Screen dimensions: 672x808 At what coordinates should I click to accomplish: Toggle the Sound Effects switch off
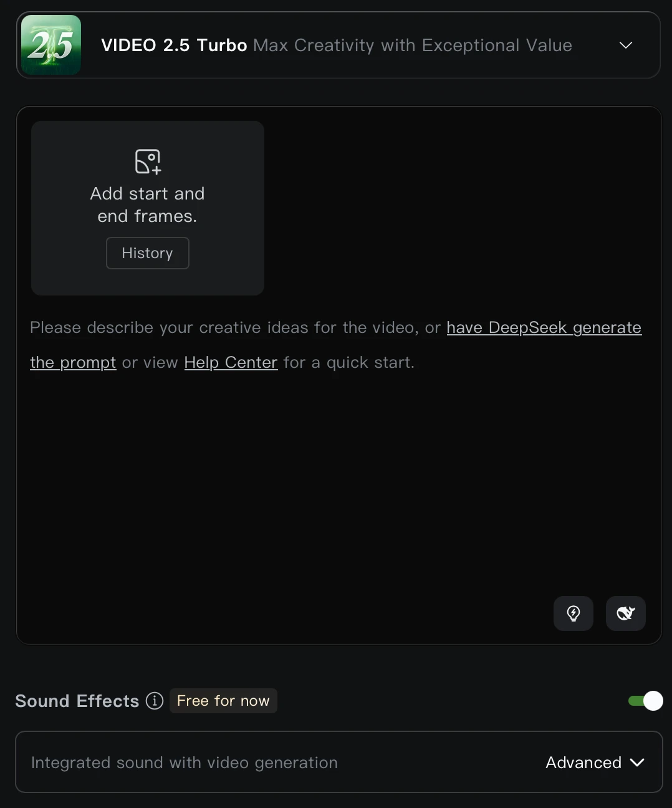pos(645,701)
